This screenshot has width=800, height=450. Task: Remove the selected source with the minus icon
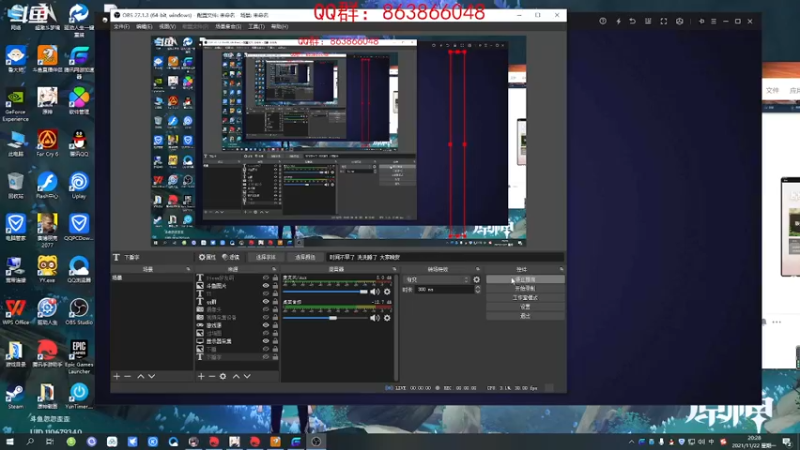point(212,376)
